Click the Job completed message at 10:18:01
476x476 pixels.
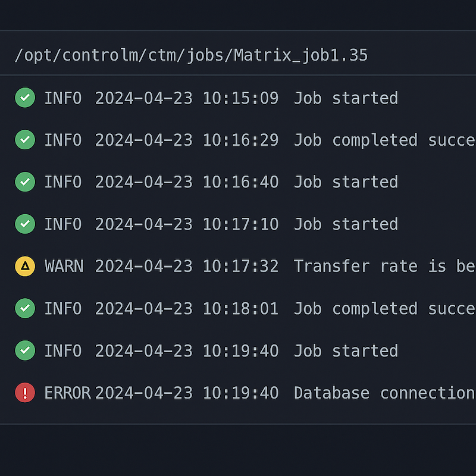coord(384,308)
